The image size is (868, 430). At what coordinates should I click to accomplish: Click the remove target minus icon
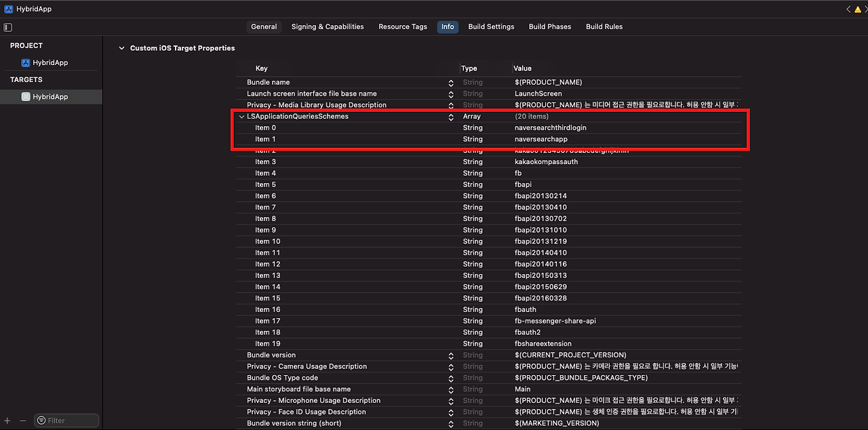[22, 421]
